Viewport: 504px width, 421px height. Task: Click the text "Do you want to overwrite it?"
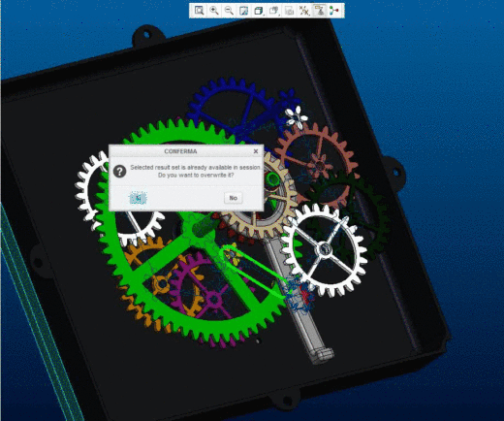(x=196, y=176)
